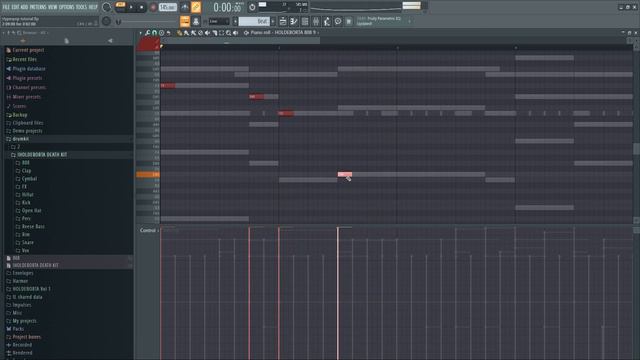Viewport: 640px width, 360px height.
Task: Open the Line snap dropdown
Action: [219, 21]
